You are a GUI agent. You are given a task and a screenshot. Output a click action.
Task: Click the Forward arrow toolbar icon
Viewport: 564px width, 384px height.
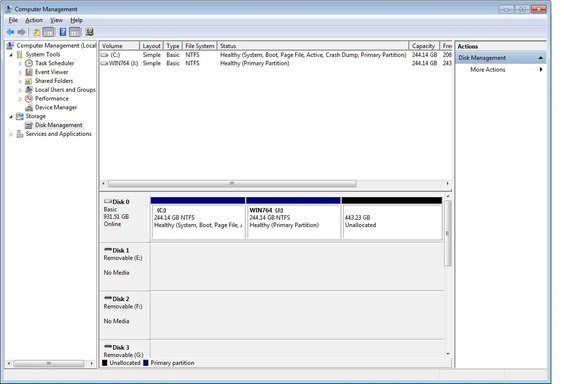22,32
